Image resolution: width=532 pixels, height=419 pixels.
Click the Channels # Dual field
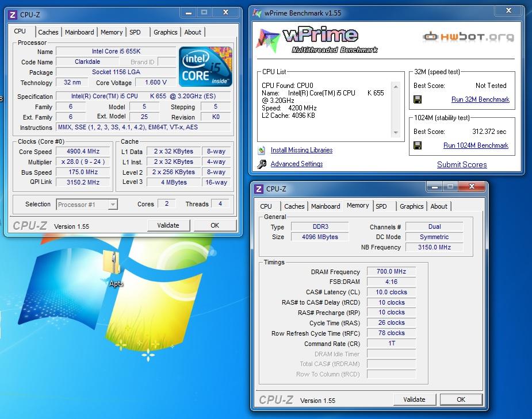(434, 226)
